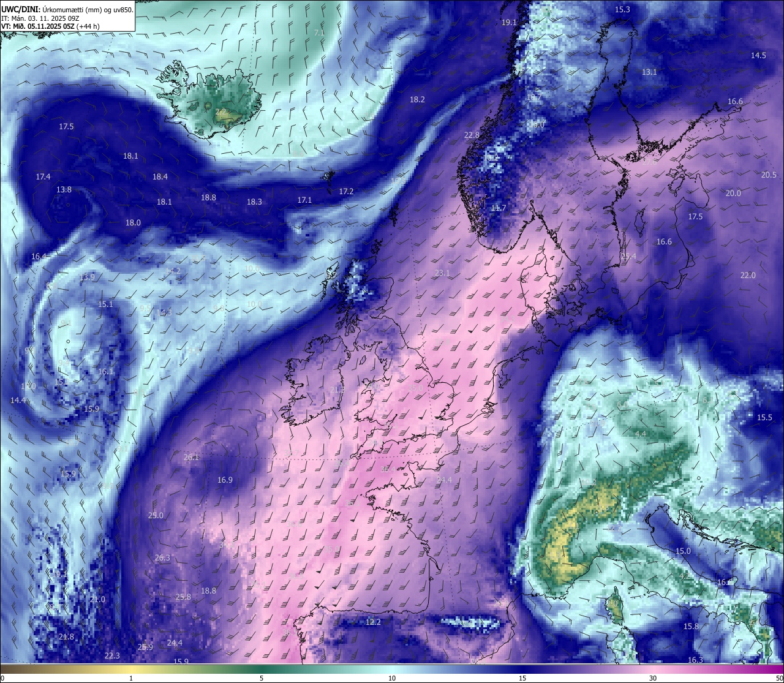
Task: Click the 15.3 value along the upper map border
Action: point(622,9)
